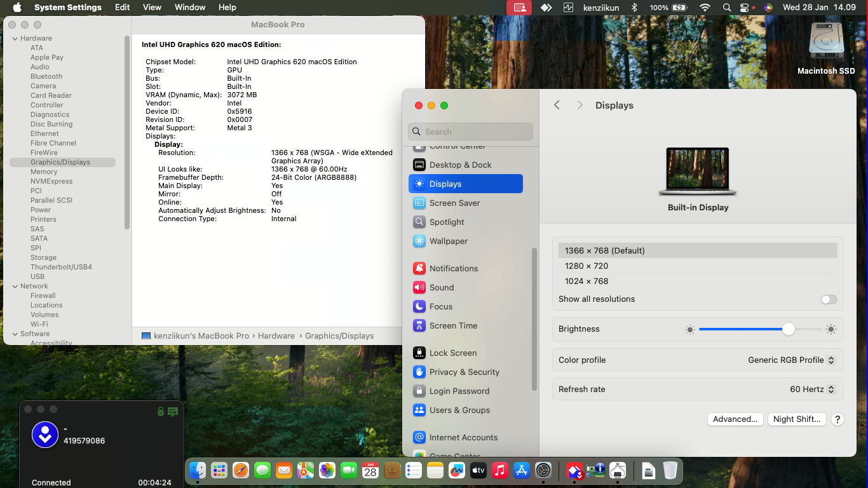Click the System Information sidebar scrollbar
The height and width of the screenshot is (488, 868).
(127, 132)
